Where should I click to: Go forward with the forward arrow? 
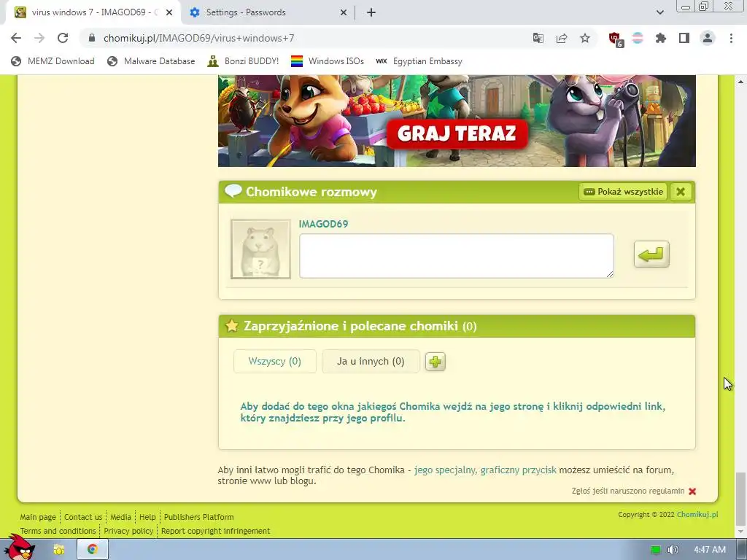pos(39,38)
